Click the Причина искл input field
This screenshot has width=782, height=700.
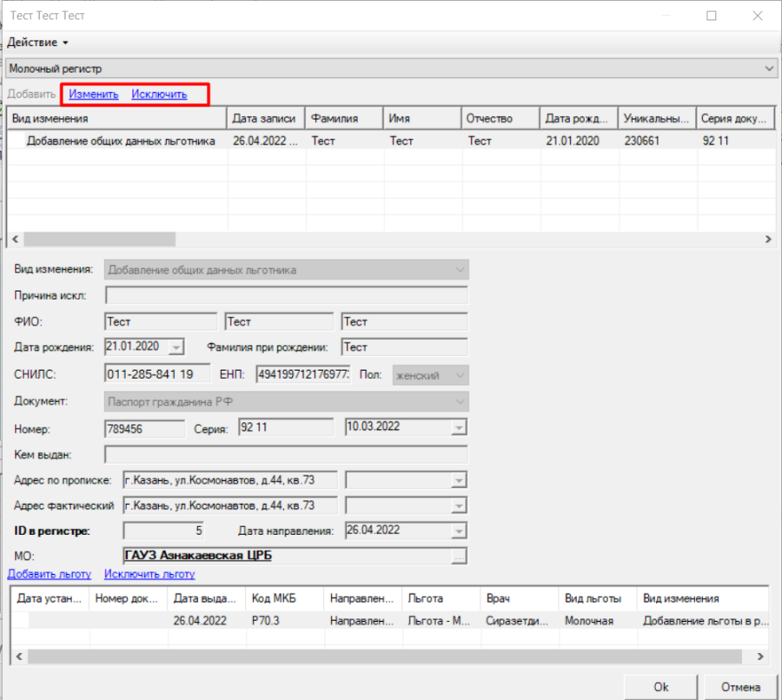(286, 295)
